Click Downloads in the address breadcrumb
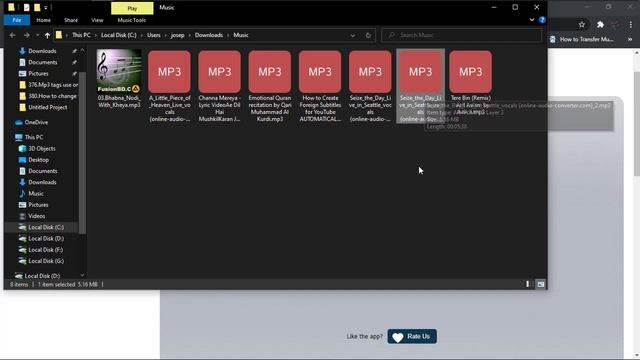This screenshot has height=360, width=640. click(x=209, y=35)
